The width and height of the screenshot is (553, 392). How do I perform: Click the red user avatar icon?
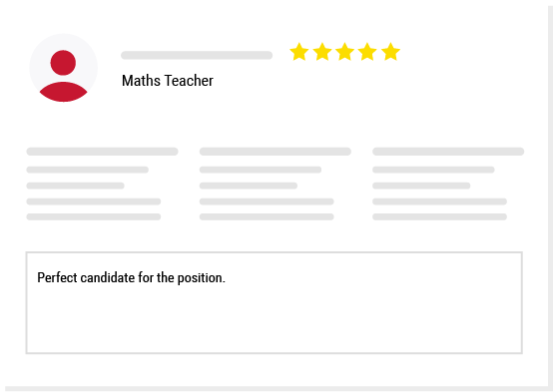(64, 68)
